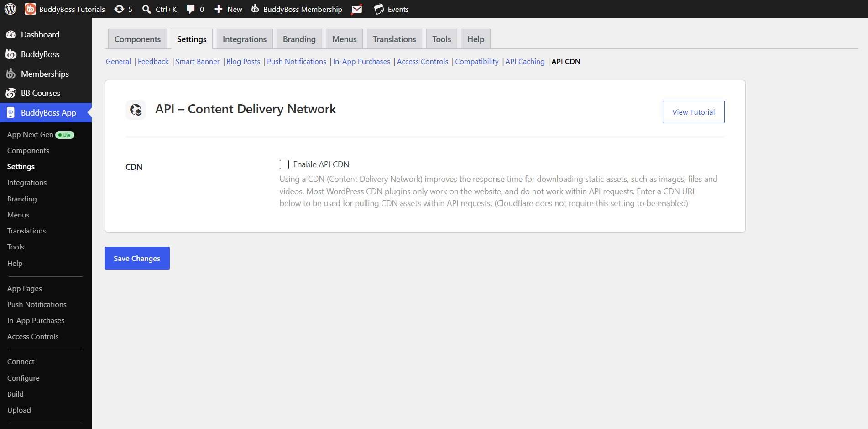Select the API CDN sub-link
Image resolution: width=868 pixels, height=429 pixels.
coord(566,61)
